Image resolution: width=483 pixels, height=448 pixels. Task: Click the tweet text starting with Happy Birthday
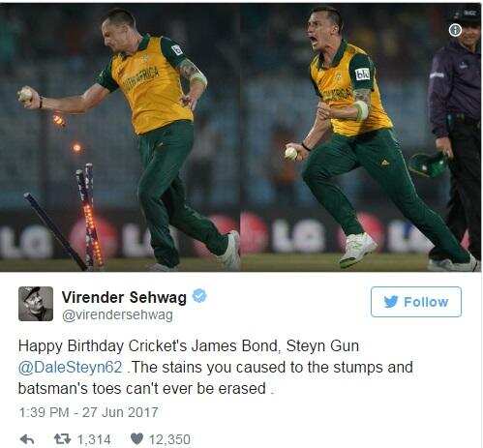(216, 367)
